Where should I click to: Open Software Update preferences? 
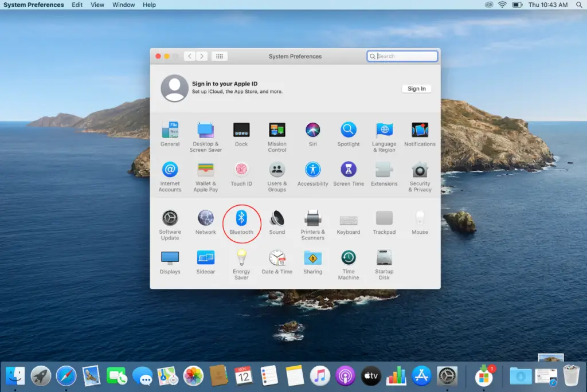170,225
